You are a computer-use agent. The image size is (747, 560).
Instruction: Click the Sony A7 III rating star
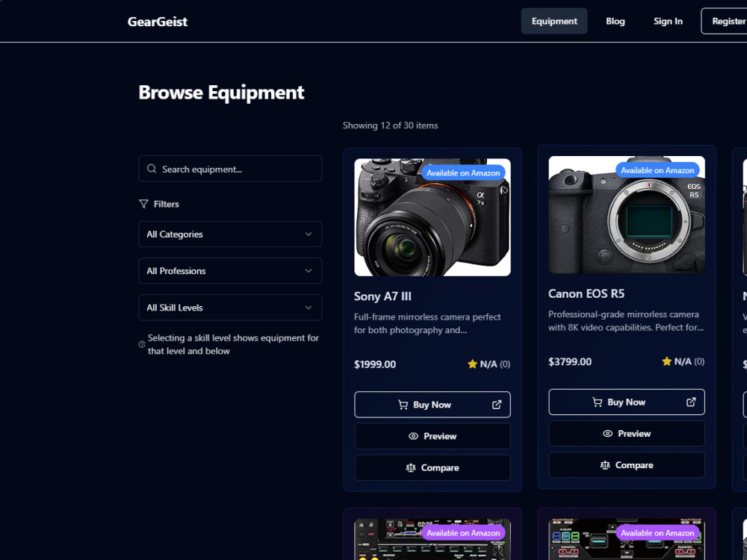click(x=472, y=364)
